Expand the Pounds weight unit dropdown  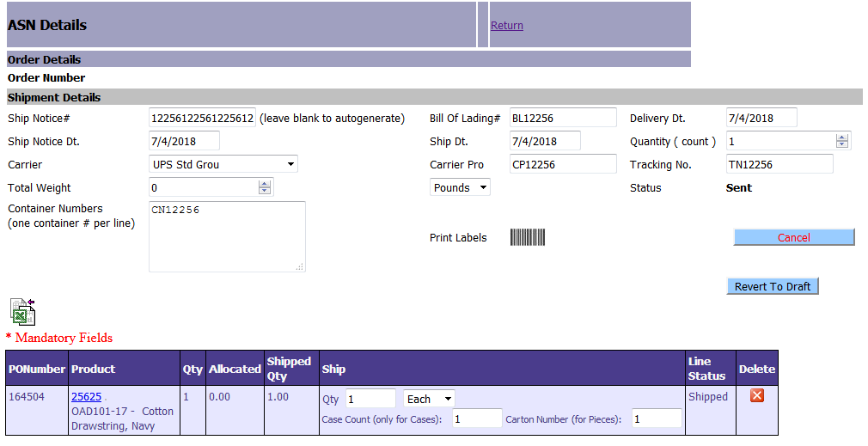click(460, 187)
